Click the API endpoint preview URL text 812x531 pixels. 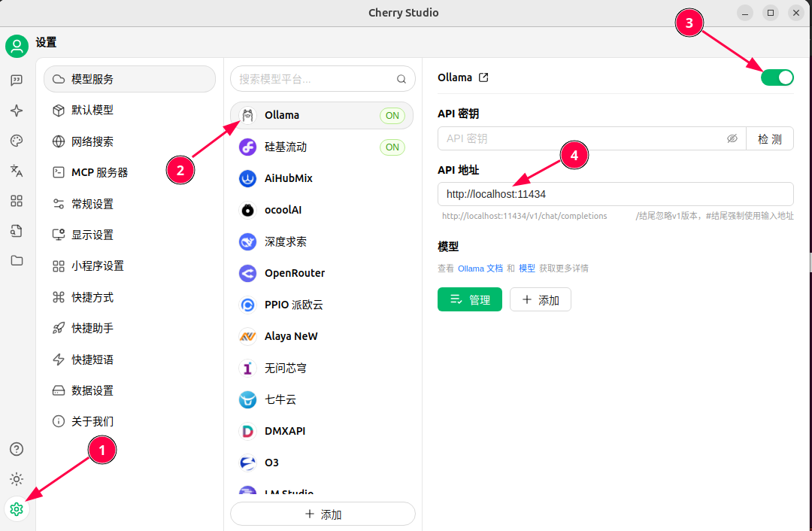[x=524, y=216]
